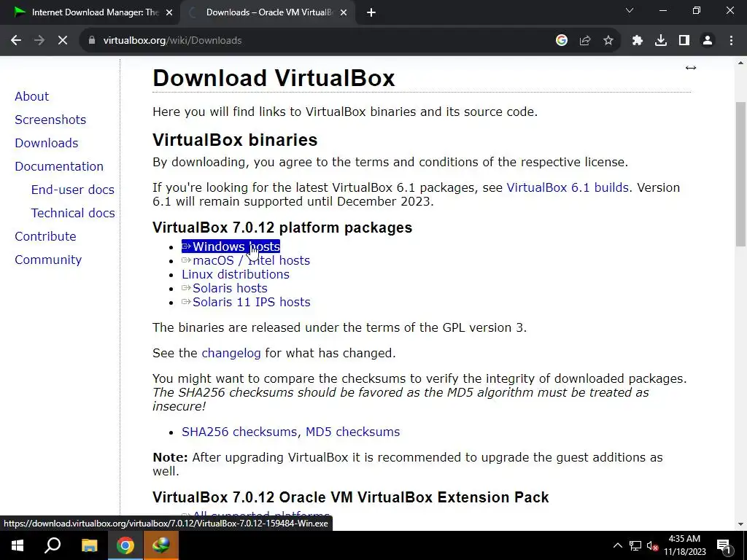This screenshot has width=747, height=560.
Task: View site information via the lock icon
Action: pos(91,41)
